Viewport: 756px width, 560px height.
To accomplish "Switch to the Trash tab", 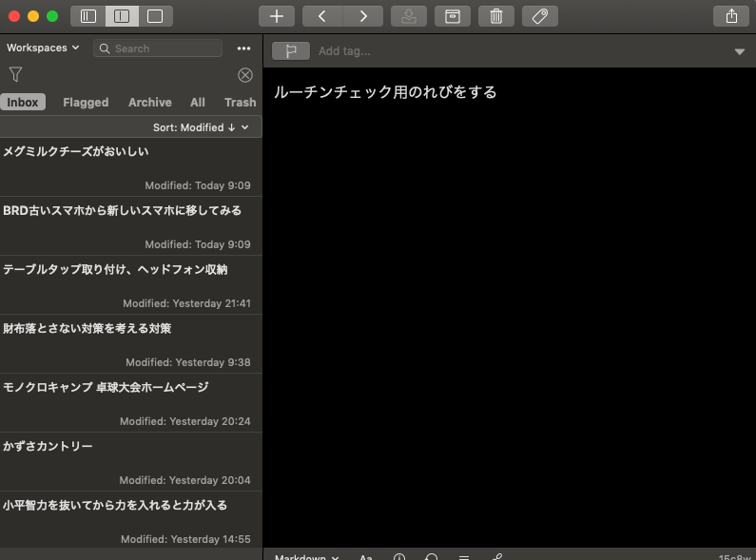I will pyautogui.click(x=240, y=102).
